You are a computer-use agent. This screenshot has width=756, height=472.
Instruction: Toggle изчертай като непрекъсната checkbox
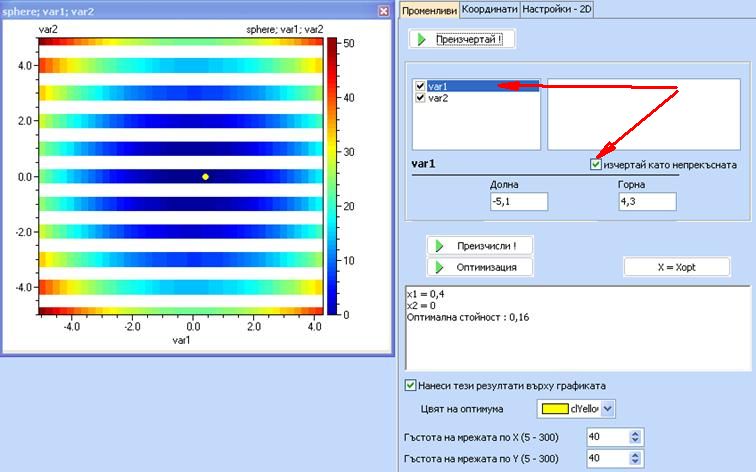click(596, 164)
